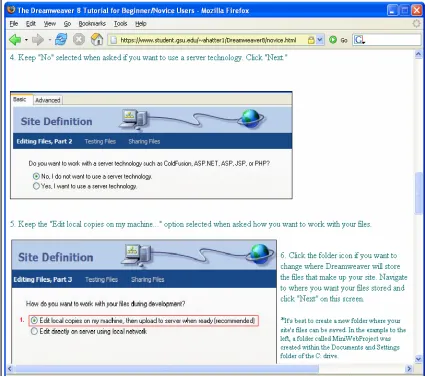Click the vertical scrollbar up arrow
The height and width of the screenshot is (377, 425).
pos(418,55)
